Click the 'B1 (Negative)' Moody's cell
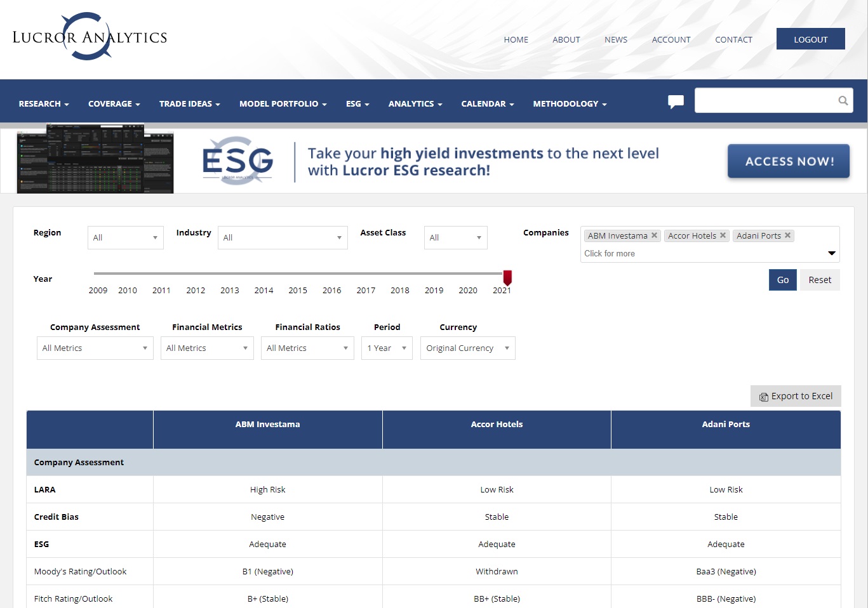The width and height of the screenshot is (868, 608). [x=268, y=571]
